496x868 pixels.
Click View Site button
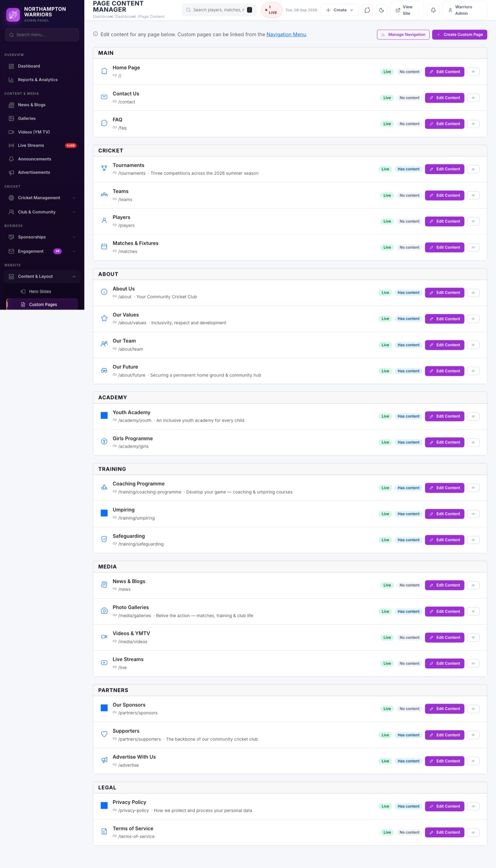point(407,10)
